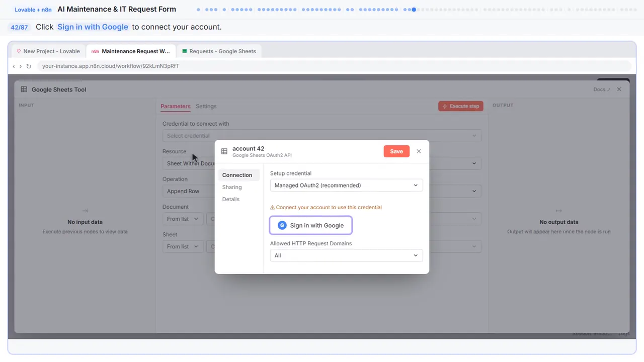Click the 42/87 step counter
Image resolution: width=644 pixels, height=362 pixels.
[x=19, y=27]
